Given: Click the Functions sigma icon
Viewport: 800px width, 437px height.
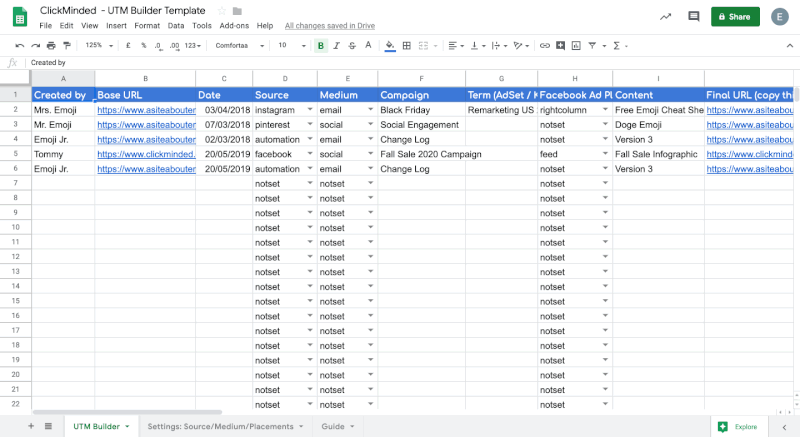Looking at the screenshot, I should coord(616,45).
